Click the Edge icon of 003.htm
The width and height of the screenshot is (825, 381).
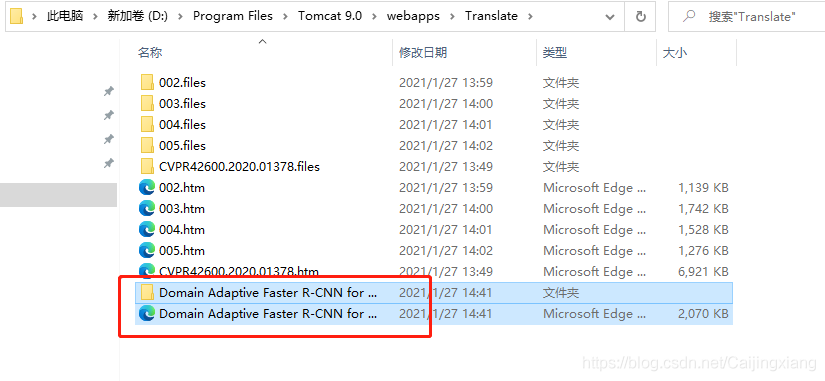click(147, 209)
